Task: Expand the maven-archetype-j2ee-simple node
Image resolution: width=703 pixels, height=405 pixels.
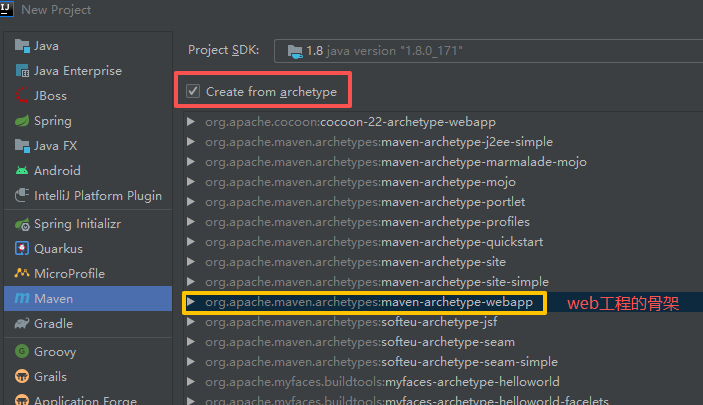Action: (x=191, y=142)
